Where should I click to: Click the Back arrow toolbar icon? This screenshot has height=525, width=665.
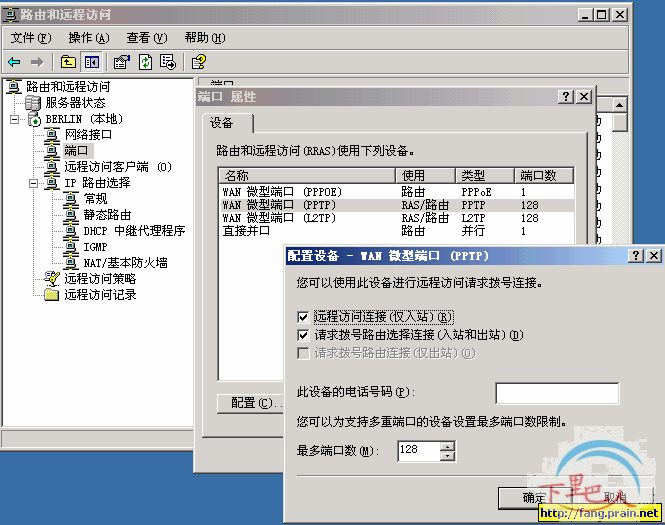click(x=15, y=62)
